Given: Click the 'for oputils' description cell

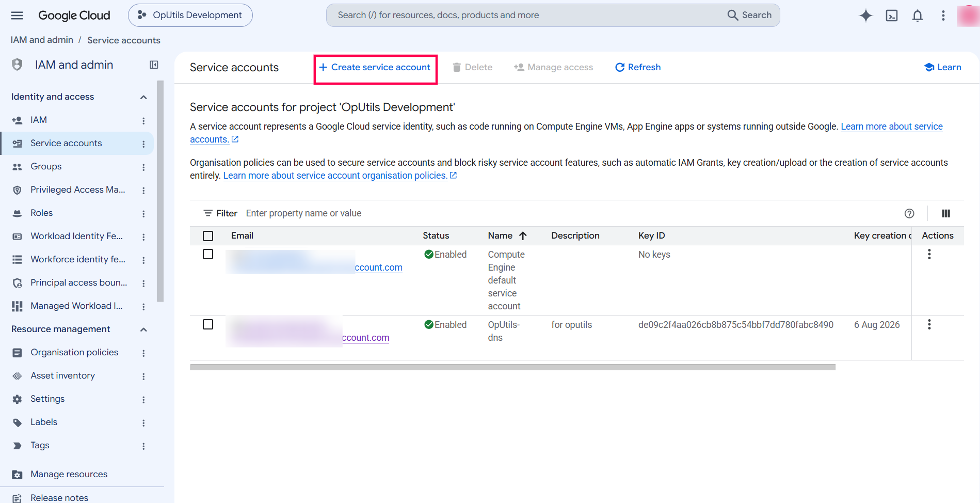Looking at the screenshot, I should pos(571,325).
